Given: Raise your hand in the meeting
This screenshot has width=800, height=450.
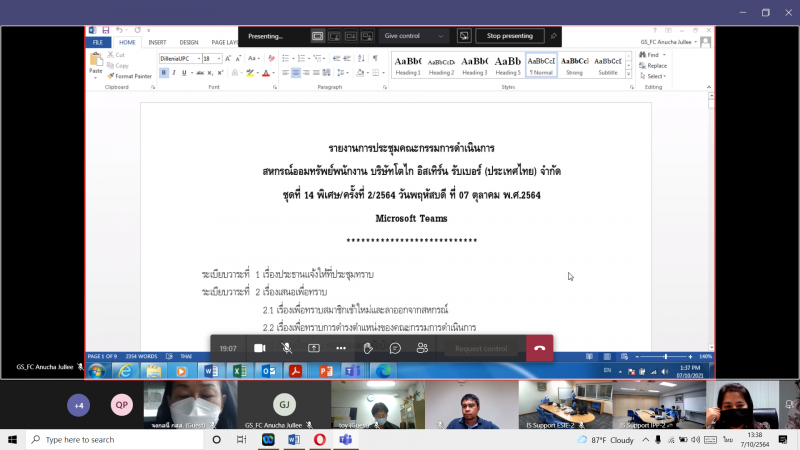Looking at the screenshot, I should point(368,348).
